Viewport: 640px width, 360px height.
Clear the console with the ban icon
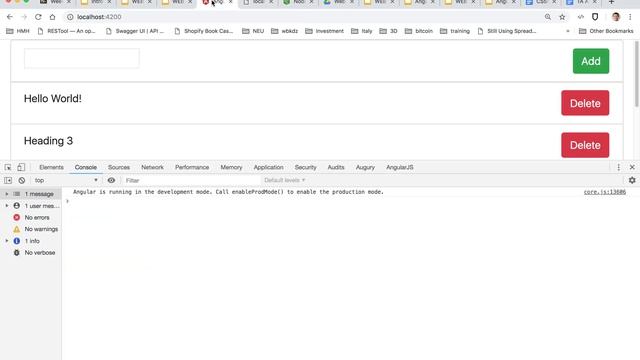(22, 180)
